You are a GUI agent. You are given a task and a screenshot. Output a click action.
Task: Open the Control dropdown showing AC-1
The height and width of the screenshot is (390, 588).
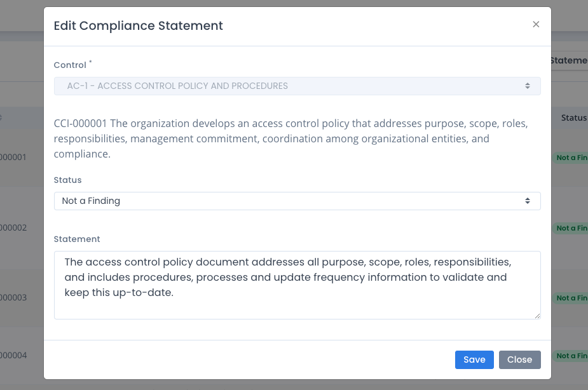pos(297,86)
